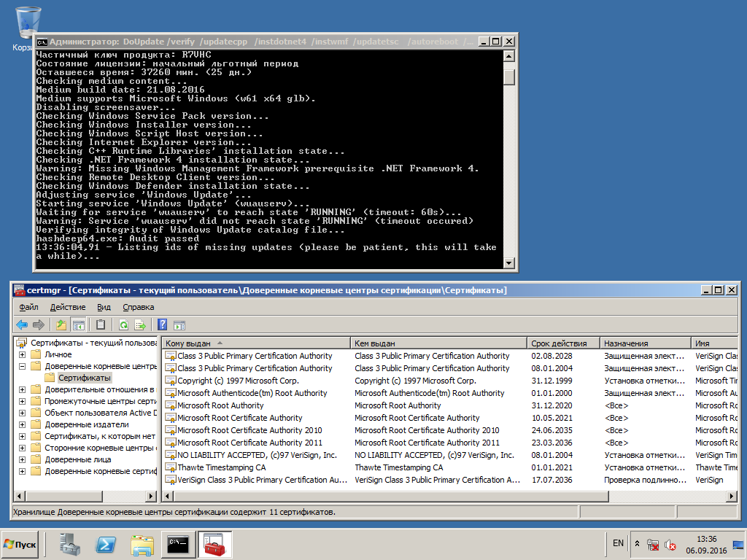
Task: Select Thawte Timestamping CA certificate row
Action: (222, 467)
